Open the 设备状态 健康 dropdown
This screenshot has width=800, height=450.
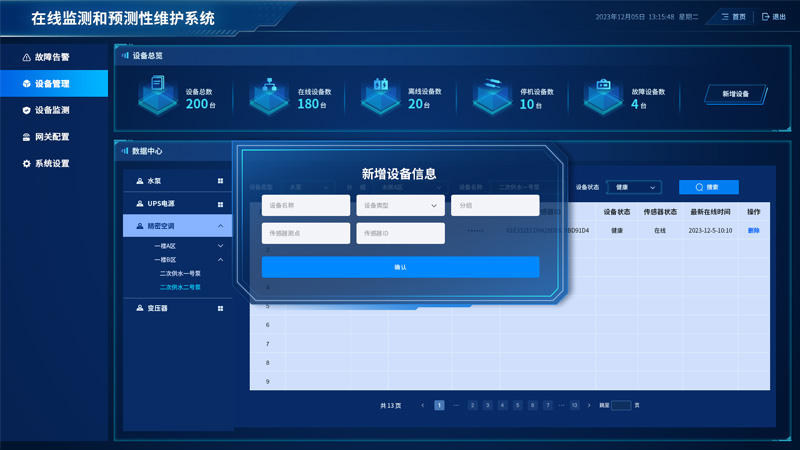tap(634, 187)
